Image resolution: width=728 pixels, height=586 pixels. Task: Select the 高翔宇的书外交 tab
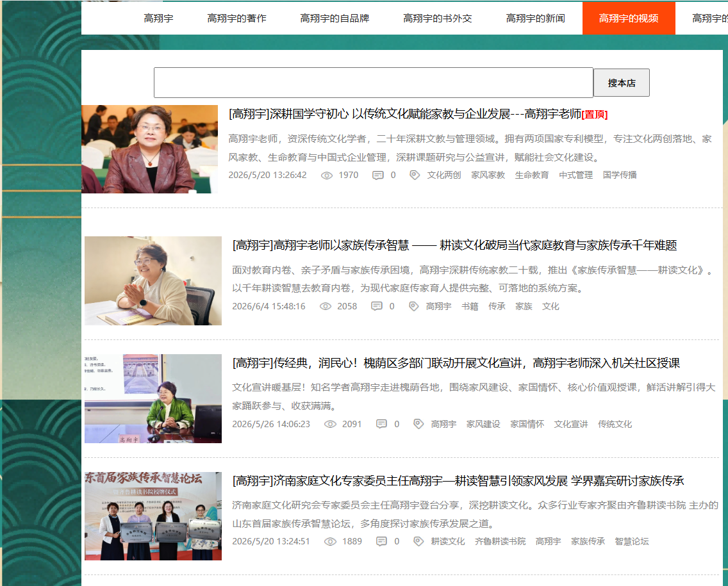coord(437,18)
